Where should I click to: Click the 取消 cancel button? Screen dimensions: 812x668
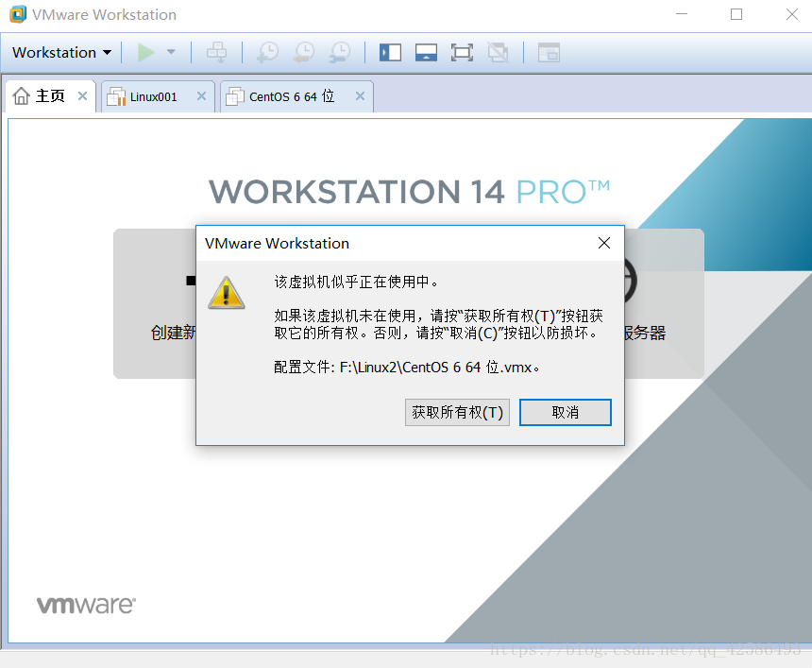566,413
